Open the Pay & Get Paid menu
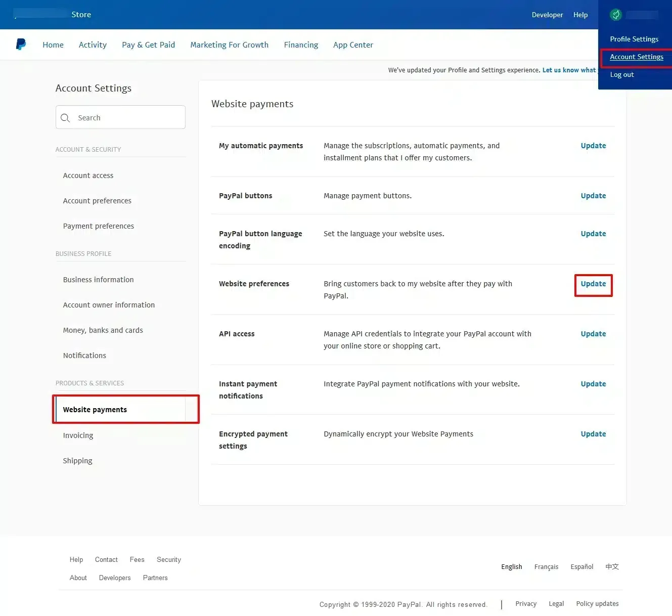Screen dimensions: 672x616 [x=148, y=45]
